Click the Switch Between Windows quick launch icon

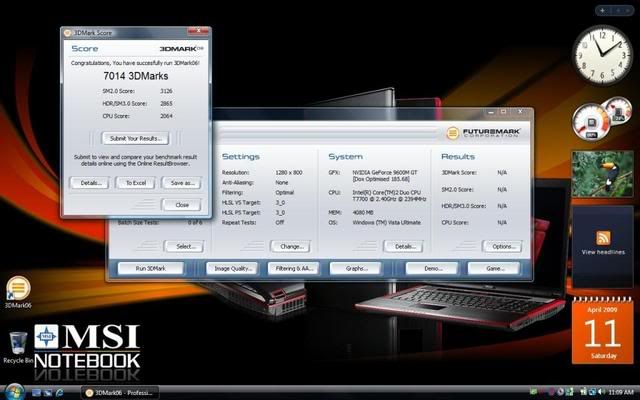48,393
